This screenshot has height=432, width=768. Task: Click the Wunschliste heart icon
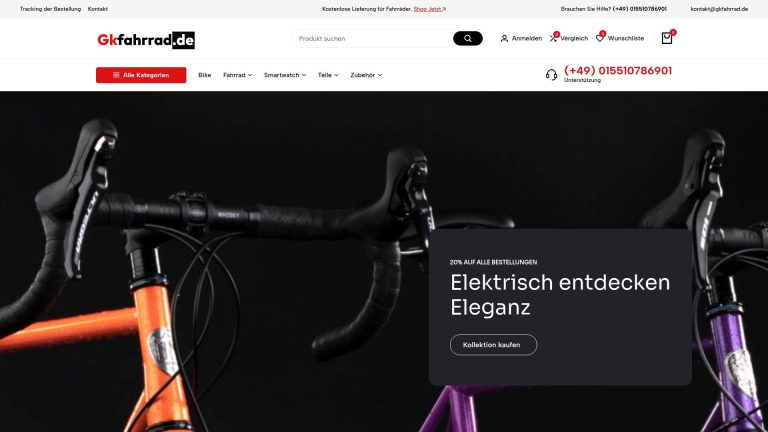600,38
